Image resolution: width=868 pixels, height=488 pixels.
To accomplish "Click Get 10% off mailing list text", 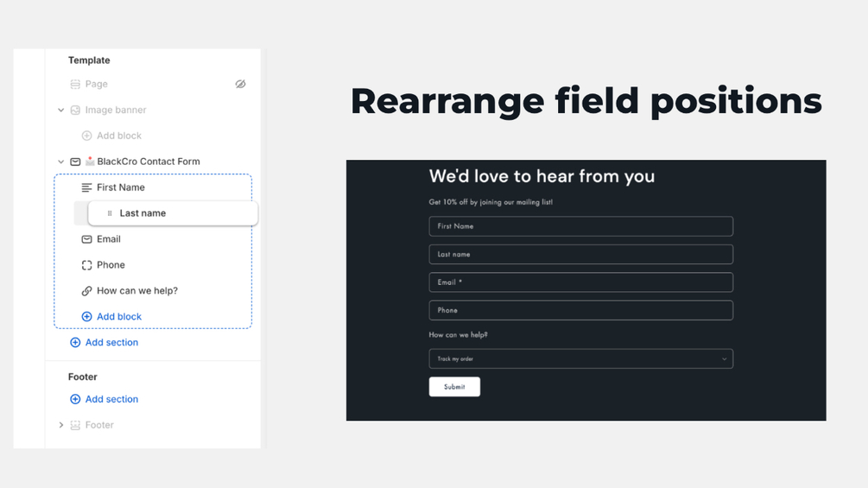I will (491, 202).
